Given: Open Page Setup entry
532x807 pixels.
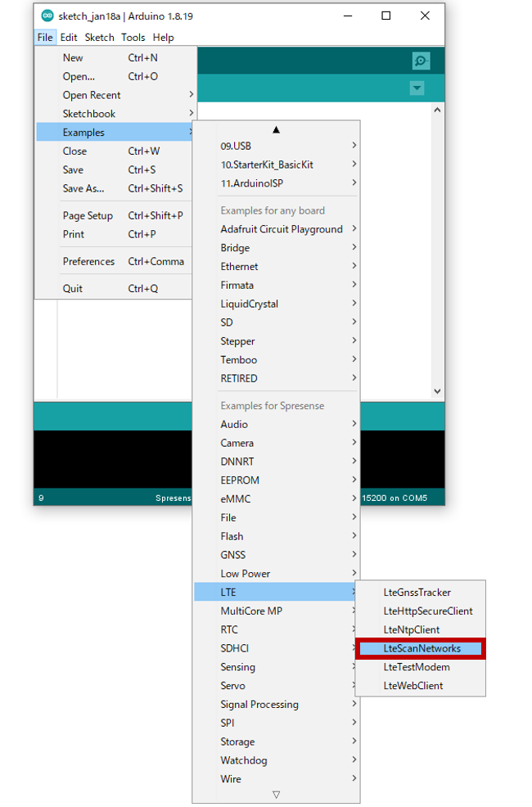Looking at the screenshot, I should tap(115, 215).
